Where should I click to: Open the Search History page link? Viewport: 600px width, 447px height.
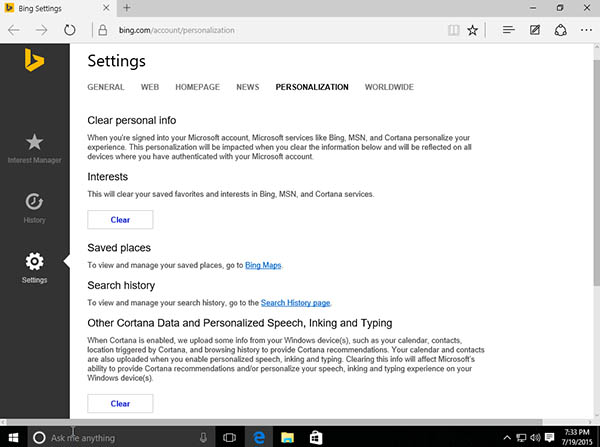(295, 303)
